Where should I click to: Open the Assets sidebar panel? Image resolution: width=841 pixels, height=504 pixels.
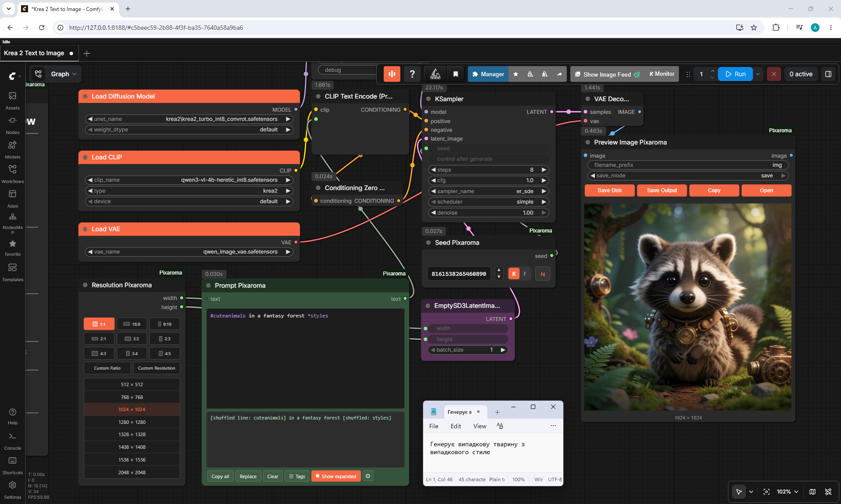(12, 100)
